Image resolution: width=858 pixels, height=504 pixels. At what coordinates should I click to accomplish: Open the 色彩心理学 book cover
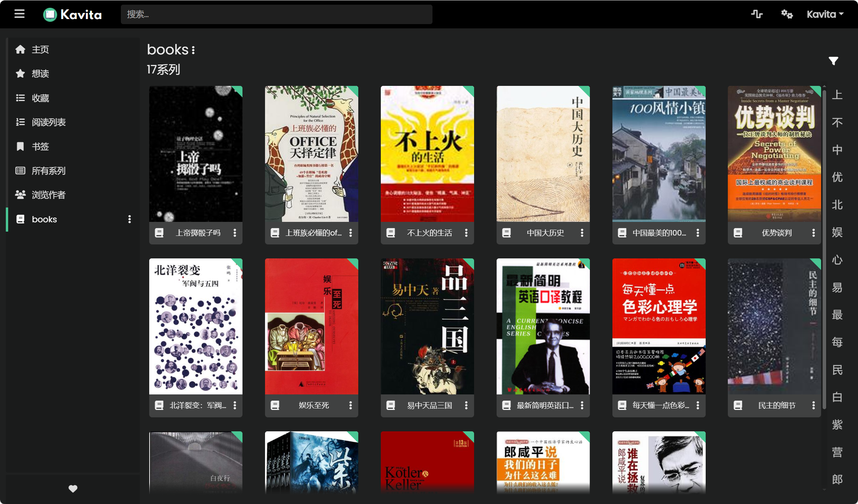[x=659, y=326]
